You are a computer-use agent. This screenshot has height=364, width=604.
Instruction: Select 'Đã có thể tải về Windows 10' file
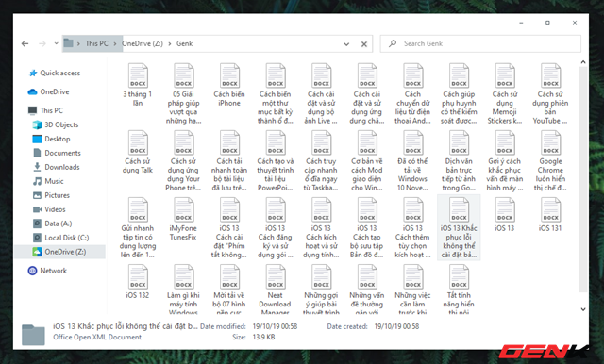click(x=412, y=161)
